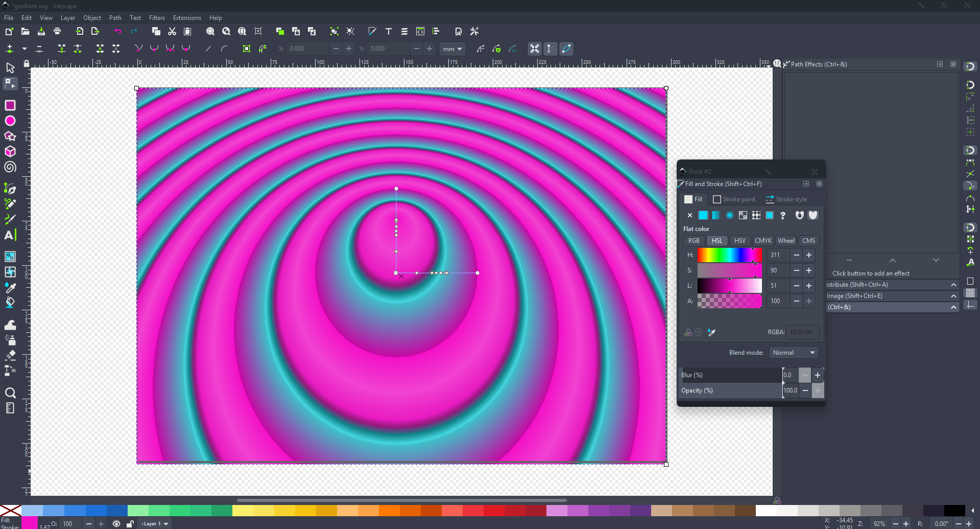Click the Undo arrow icon

click(118, 32)
